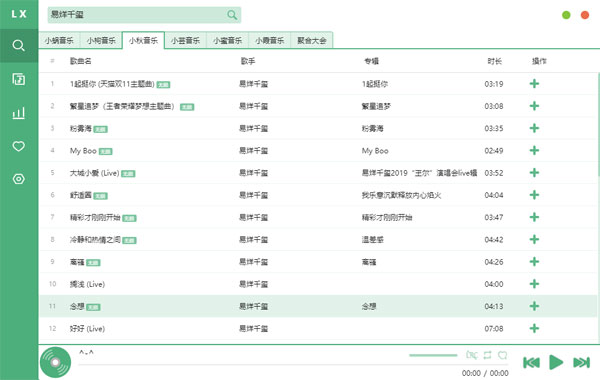The height and width of the screenshot is (380, 600).
Task: Open the search page from the sidebar
Action: [x=18, y=46]
